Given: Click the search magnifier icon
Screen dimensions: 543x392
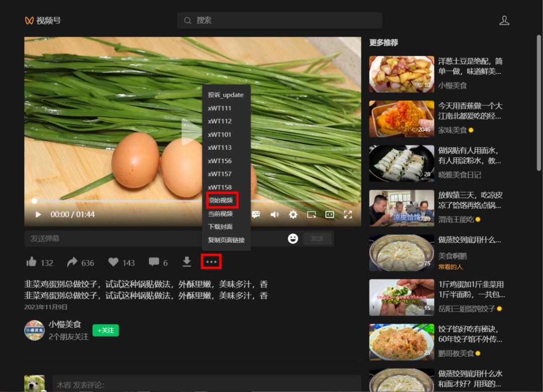Looking at the screenshot, I should 188,21.
